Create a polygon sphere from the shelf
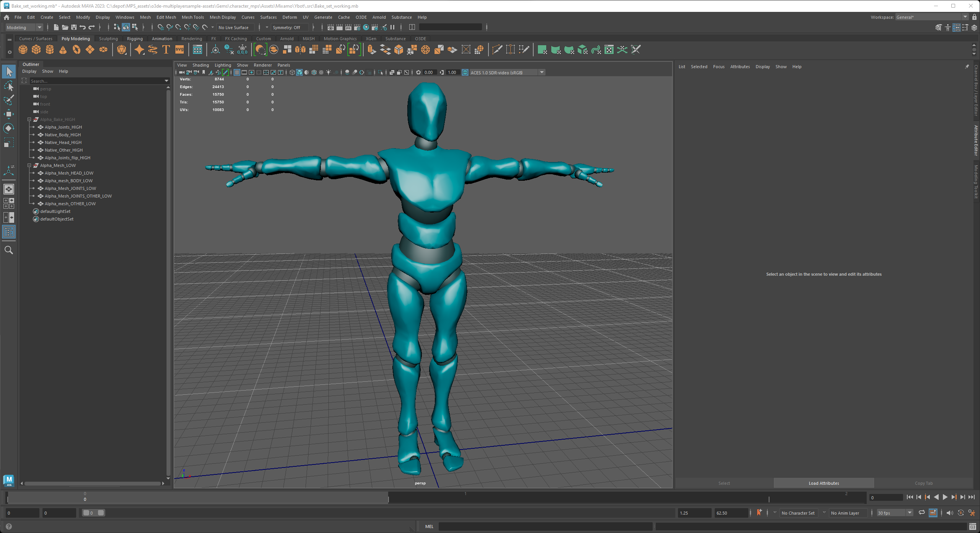This screenshot has height=533, width=980. coord(23,50)
